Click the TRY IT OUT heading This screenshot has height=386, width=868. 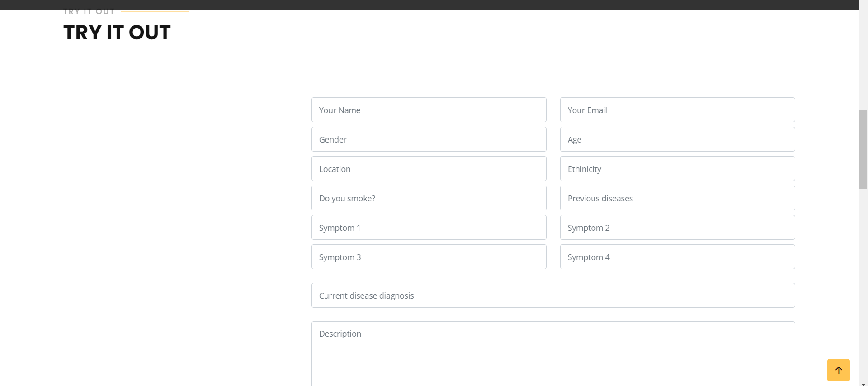click(x=117, y=33)
